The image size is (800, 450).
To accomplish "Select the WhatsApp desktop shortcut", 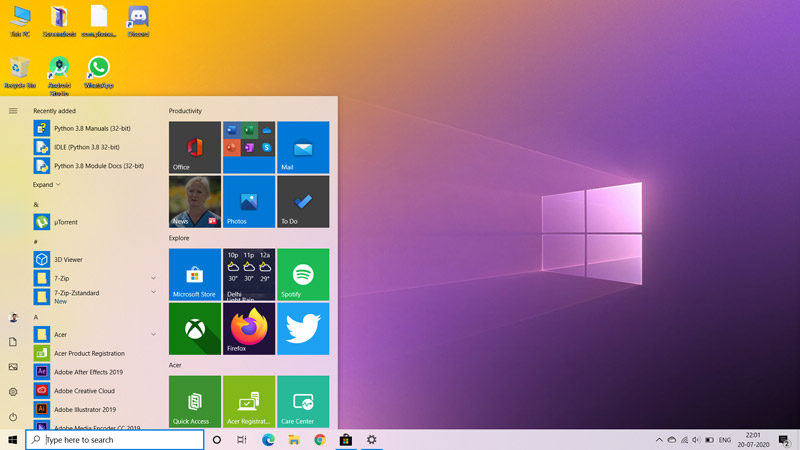I will coord(98,72).
